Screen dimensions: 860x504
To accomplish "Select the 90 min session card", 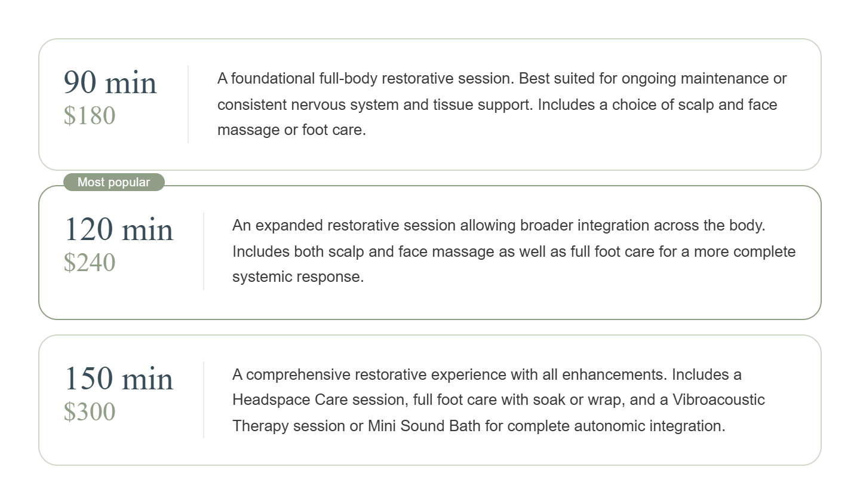I will coord(430,105).
